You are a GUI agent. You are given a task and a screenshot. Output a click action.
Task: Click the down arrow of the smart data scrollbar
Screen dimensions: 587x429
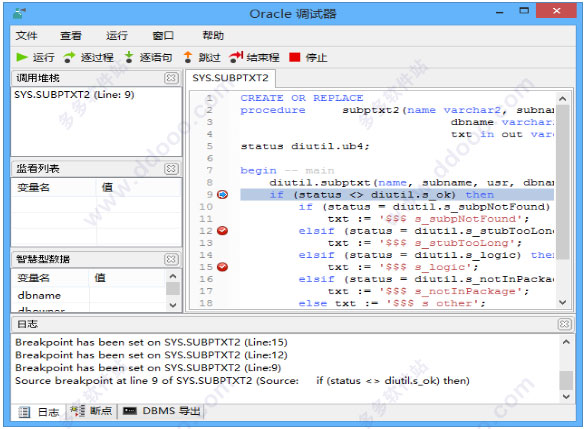pos(173,305)
